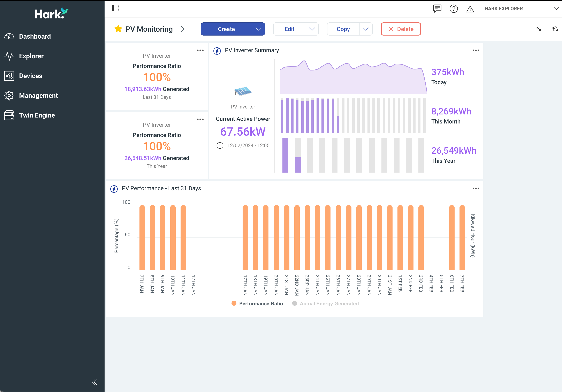Open the HARK EXPLORER account dropdown
562x392 pixels.
(x=556, y=9)
